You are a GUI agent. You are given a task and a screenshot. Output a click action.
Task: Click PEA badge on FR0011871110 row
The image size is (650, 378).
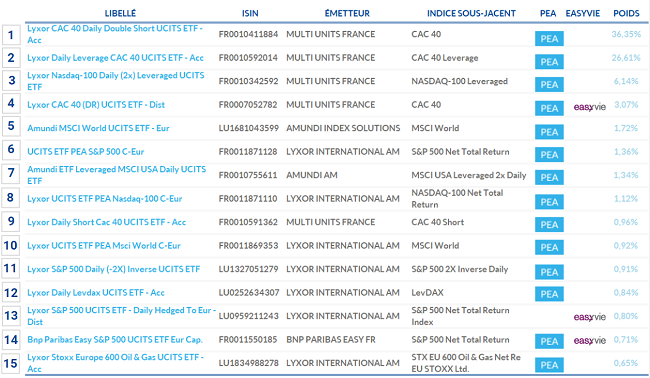point(549,202)
